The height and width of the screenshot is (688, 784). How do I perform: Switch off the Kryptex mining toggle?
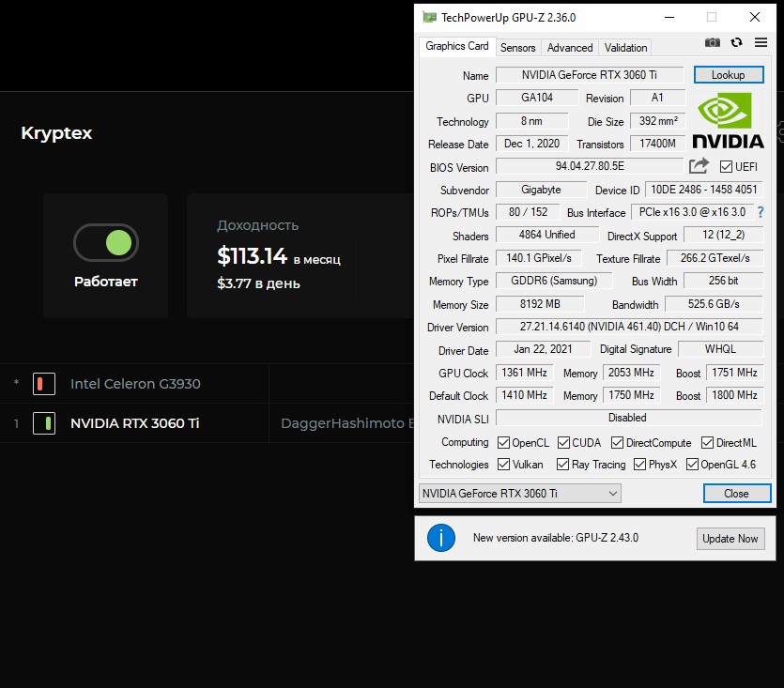[106, 243]
